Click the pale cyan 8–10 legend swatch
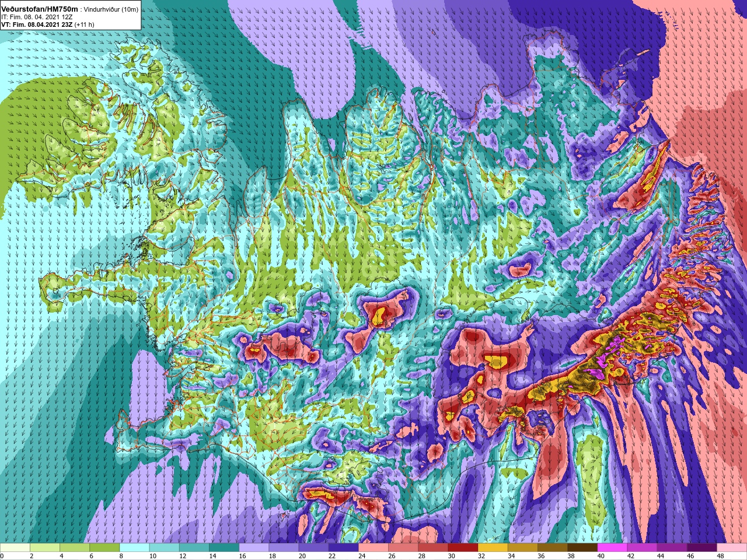 click(134, 548)
